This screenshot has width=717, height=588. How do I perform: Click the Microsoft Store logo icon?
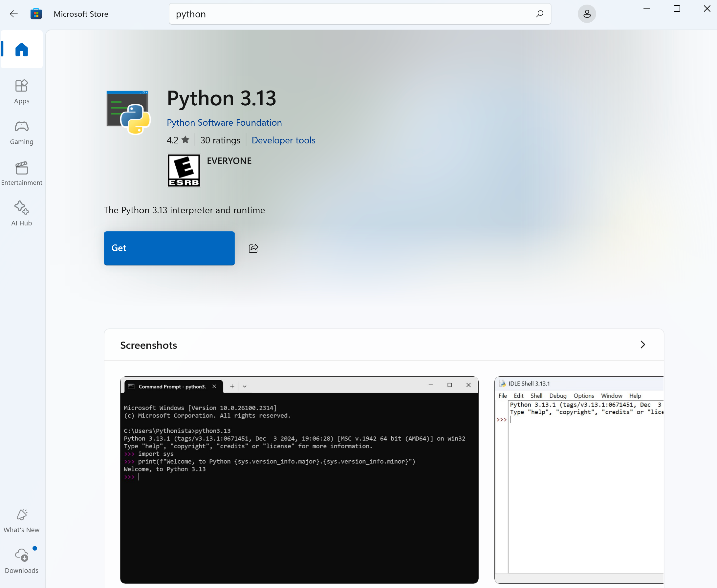coord(36,14)
